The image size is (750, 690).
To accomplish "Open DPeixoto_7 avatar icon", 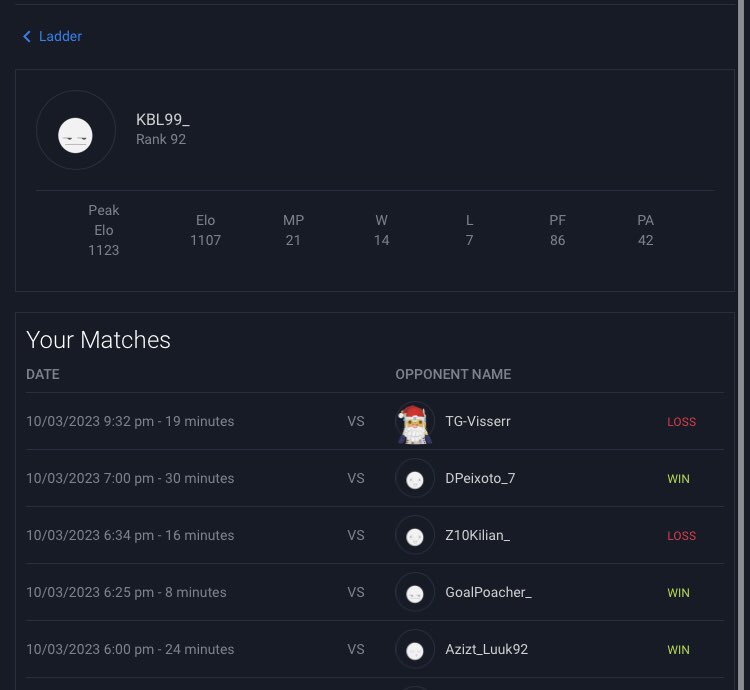I will coord(415,478).
